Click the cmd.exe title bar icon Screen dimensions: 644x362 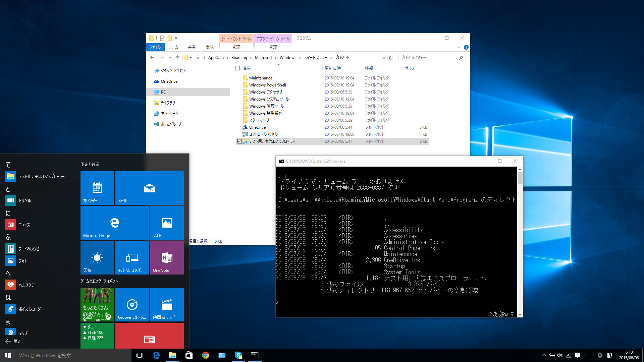tap(282, 161)
